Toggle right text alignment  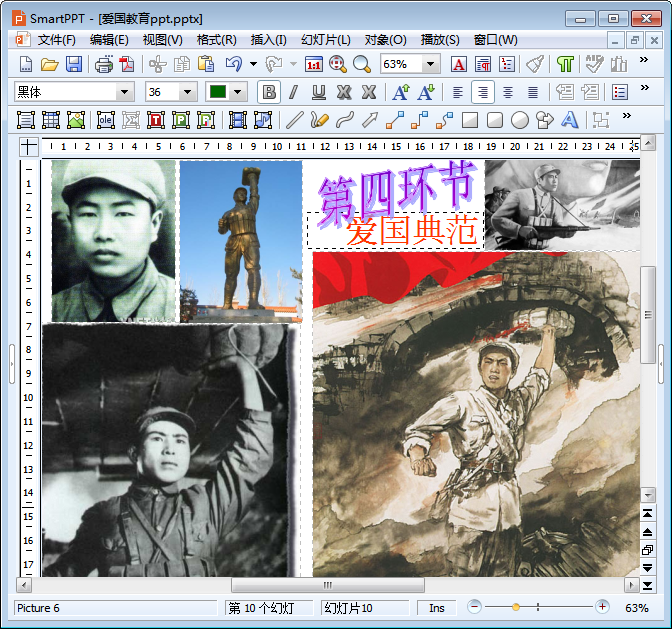(483, 92)
